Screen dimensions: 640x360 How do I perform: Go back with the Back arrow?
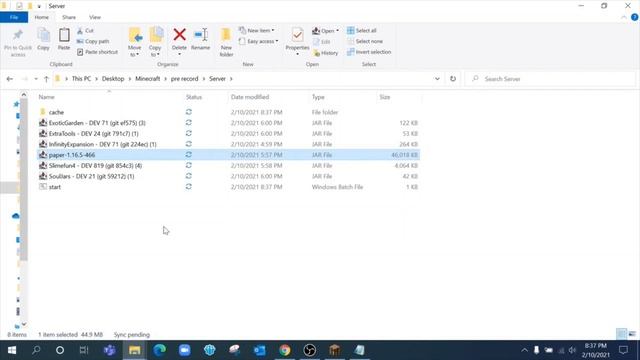click(x=10, y=79)
